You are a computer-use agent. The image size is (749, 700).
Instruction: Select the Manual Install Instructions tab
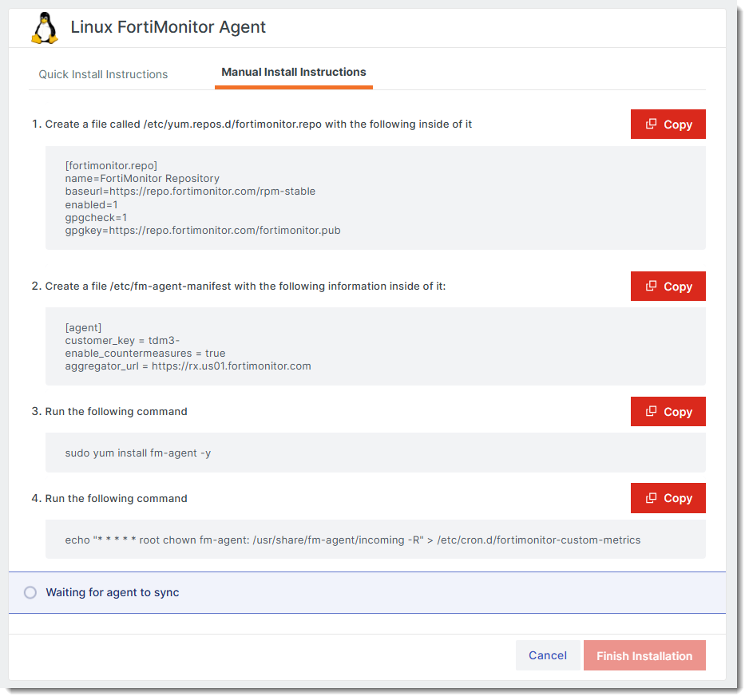(293, 72)
